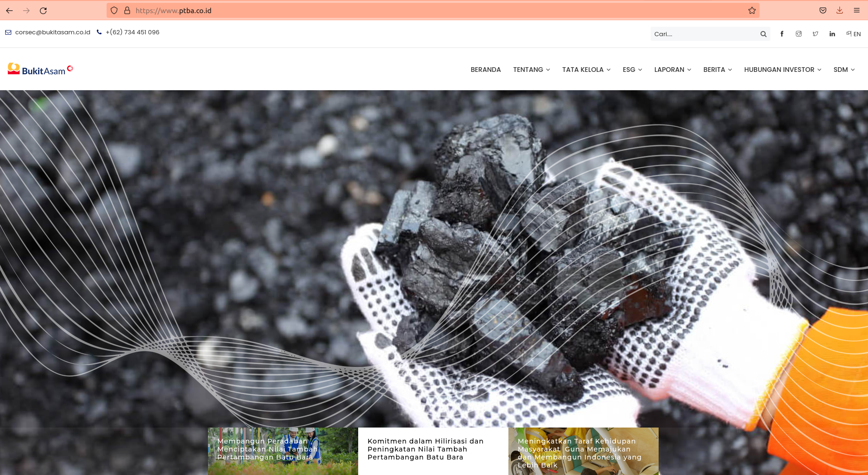Open the Meningkatkan Taraf Kehidupan slide card
The width and height of the screenshot is (868, 475).
point(584,451)
